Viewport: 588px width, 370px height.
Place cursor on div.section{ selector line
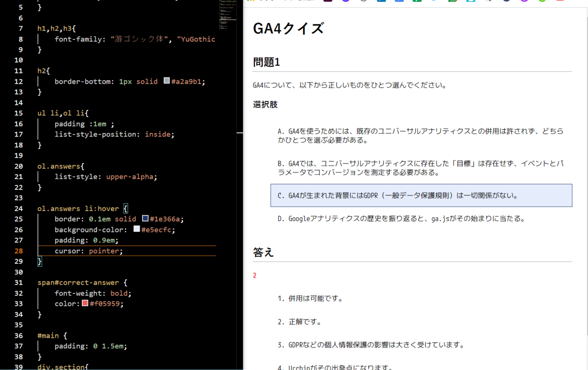pyautogui.click(x=63, y=367)
